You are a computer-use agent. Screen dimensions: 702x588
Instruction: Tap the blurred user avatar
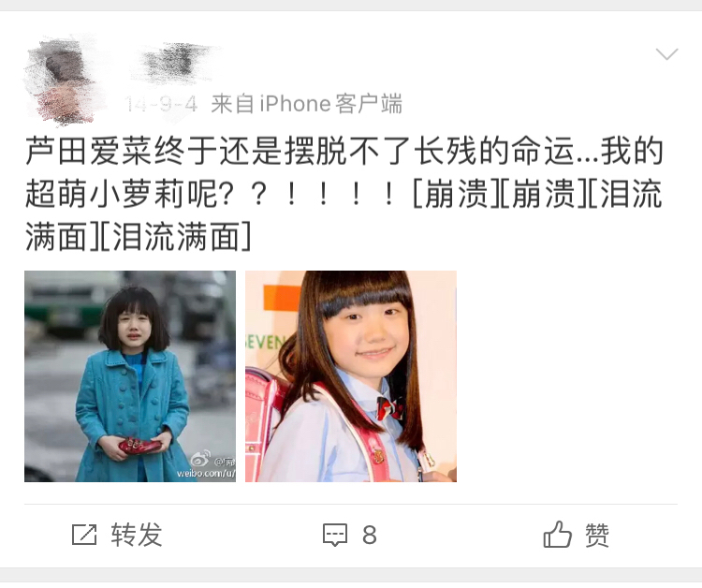[62, 81]
